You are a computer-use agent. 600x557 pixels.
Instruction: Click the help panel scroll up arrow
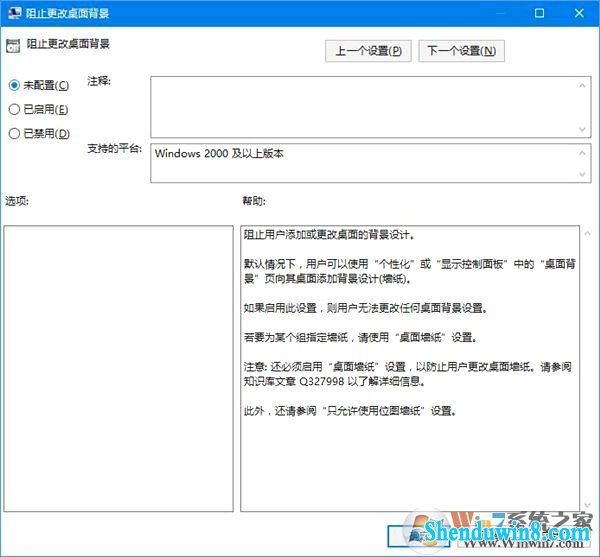point(587,233)
